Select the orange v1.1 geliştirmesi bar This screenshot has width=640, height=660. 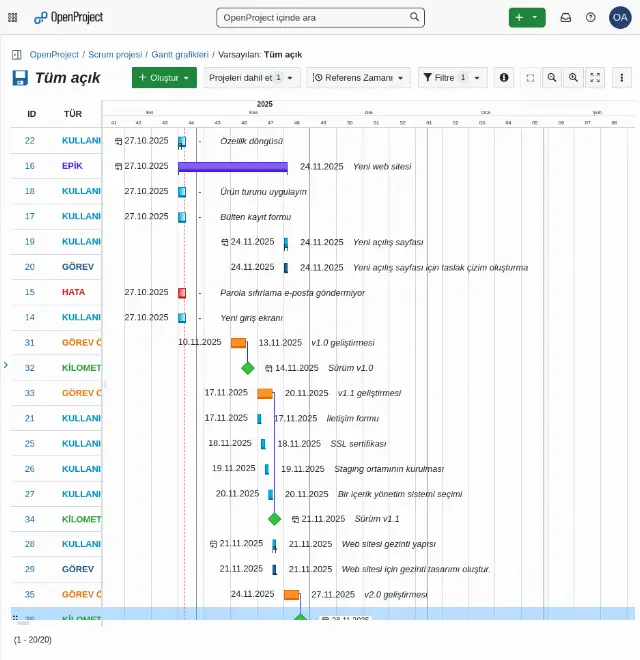pos(265,394)
